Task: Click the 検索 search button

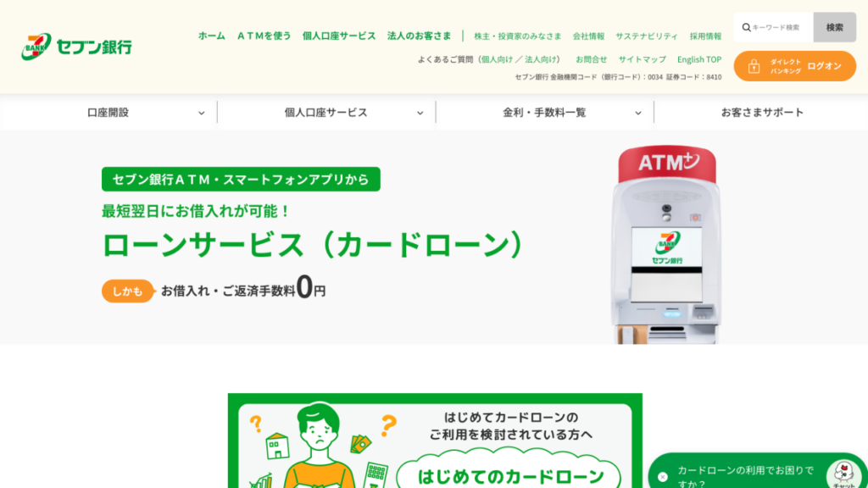Action: coord(835,27)
